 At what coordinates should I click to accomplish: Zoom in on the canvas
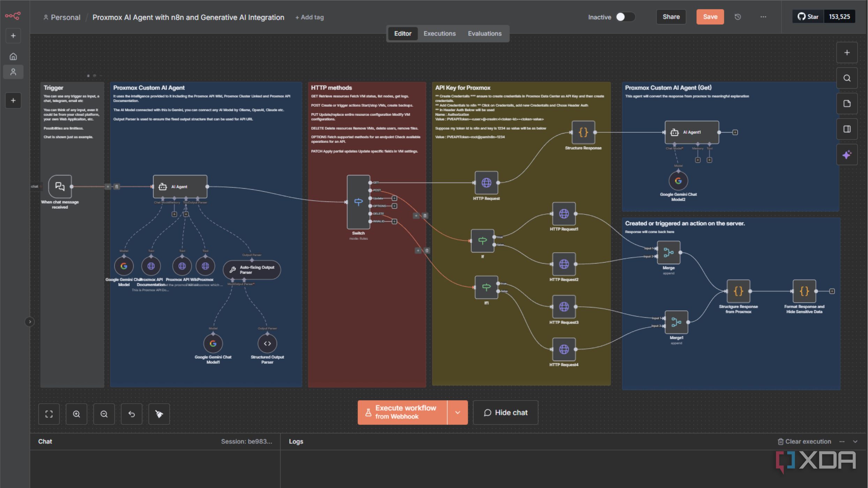click(x=76, y=414)
